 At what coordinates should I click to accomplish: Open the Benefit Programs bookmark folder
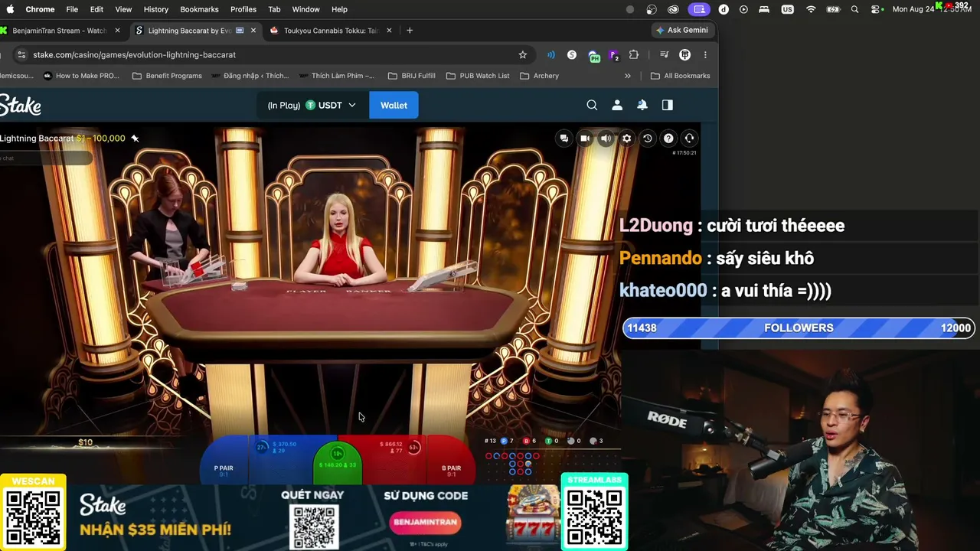(x=167, y=76)
